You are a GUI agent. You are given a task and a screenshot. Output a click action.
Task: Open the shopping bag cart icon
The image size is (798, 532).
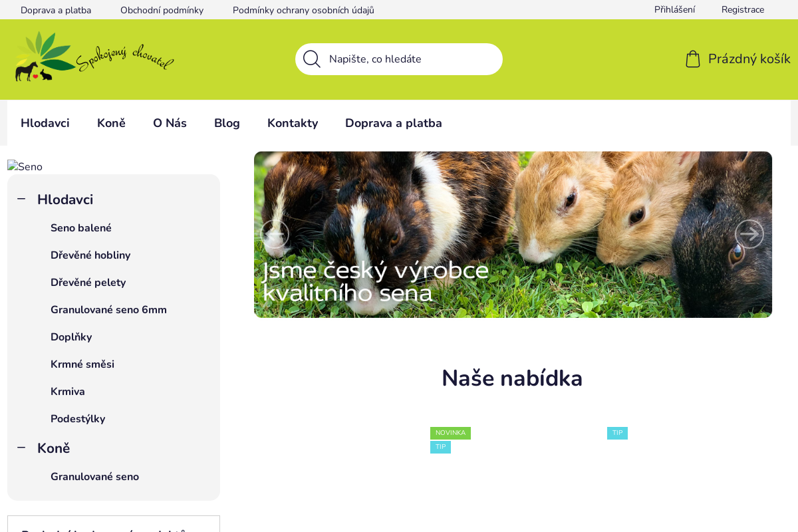pyautogui.click(x=692, y=59)
